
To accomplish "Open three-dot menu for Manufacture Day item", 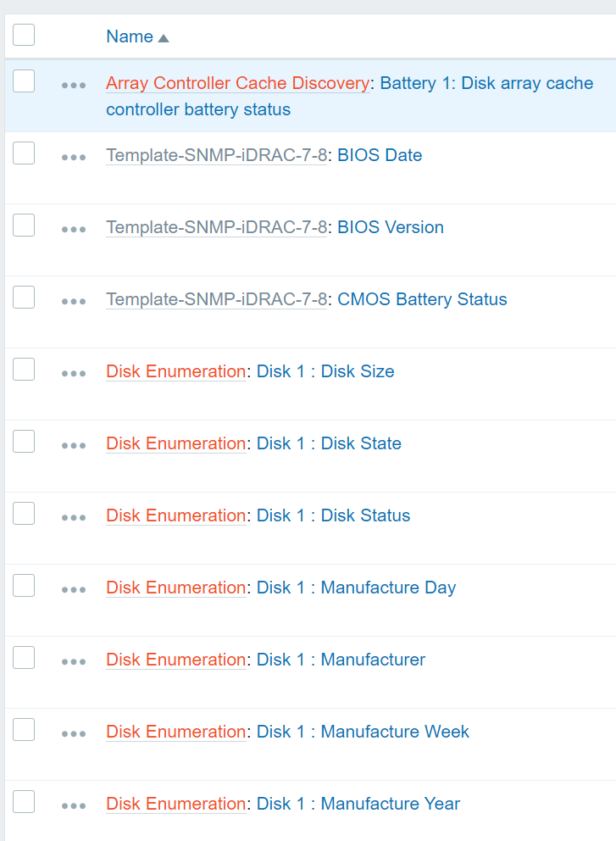I will [x=74, y=590].
